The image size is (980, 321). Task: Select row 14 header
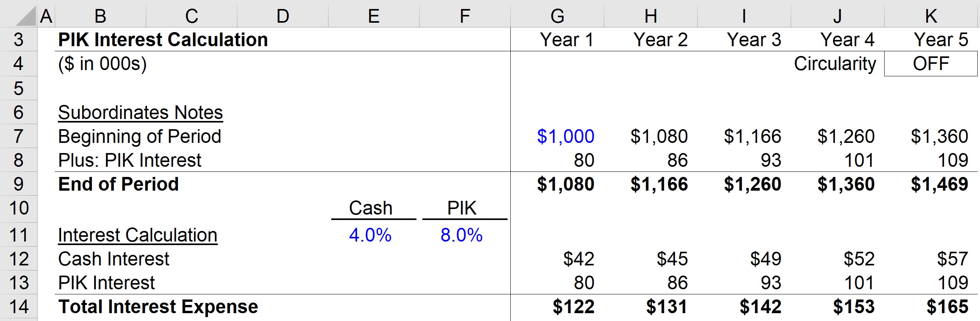pos(18,307)
